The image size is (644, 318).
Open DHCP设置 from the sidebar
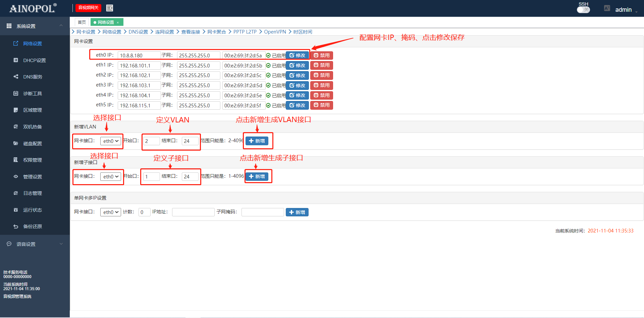(34, 60)
